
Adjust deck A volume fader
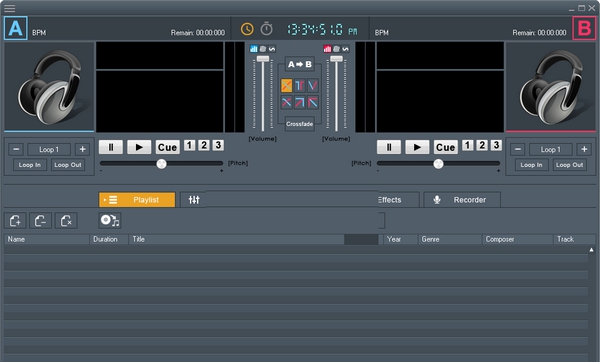click(x=263, y=59)
